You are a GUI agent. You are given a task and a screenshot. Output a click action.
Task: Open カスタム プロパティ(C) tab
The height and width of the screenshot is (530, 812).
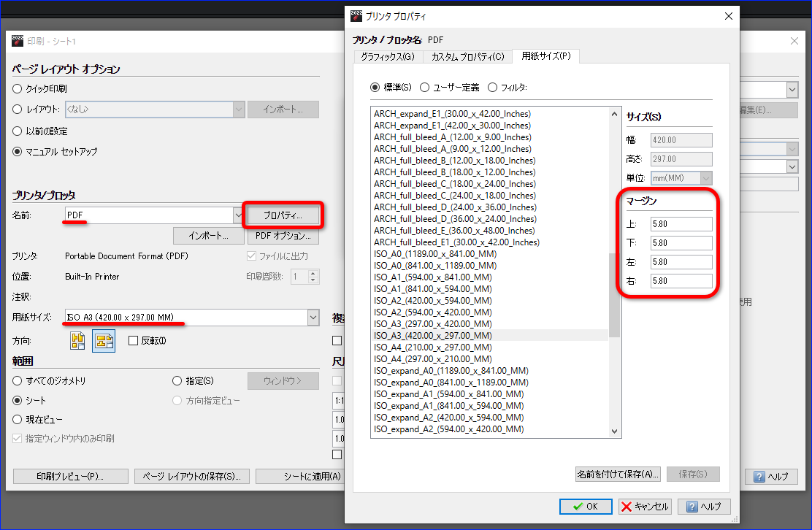point(467,56)
